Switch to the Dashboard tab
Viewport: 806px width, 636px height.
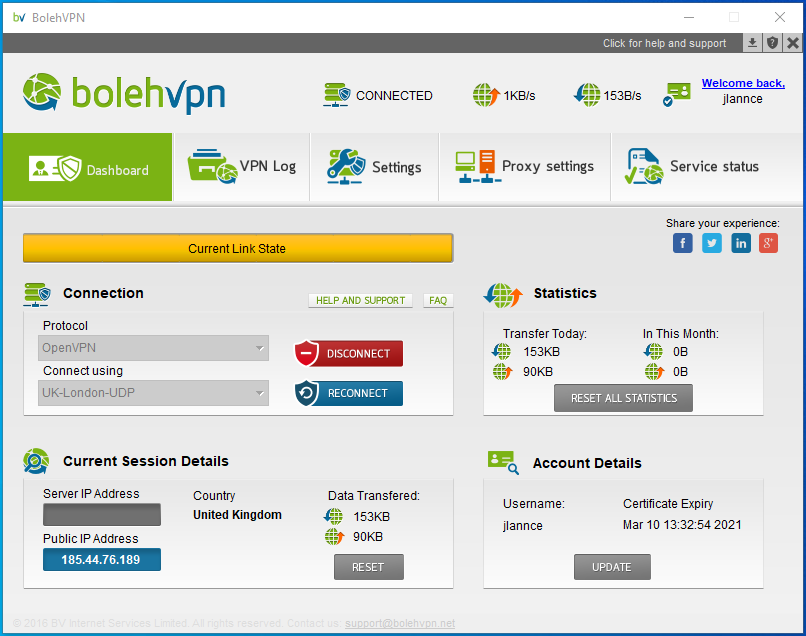87,167
